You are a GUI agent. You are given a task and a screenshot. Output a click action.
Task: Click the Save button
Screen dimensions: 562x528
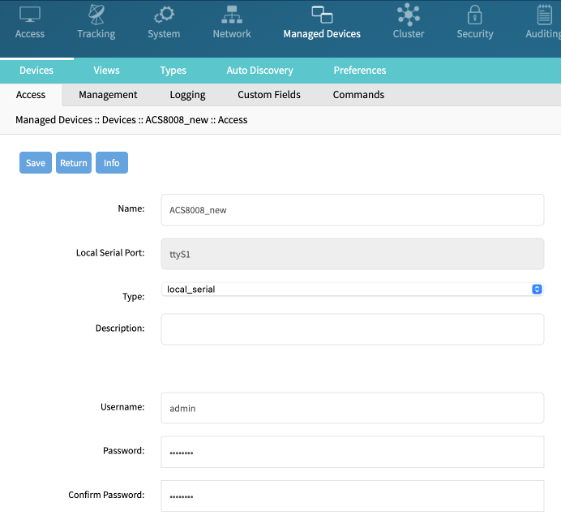tap(35, 163)
